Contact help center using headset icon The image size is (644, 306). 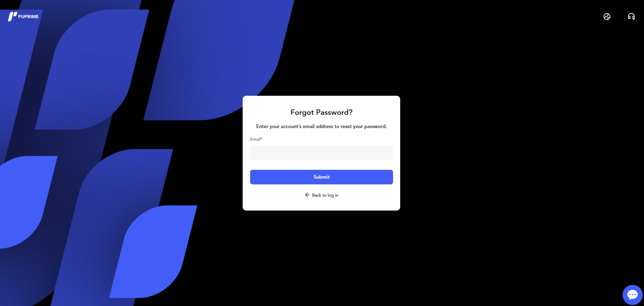(x=631, y=17)
